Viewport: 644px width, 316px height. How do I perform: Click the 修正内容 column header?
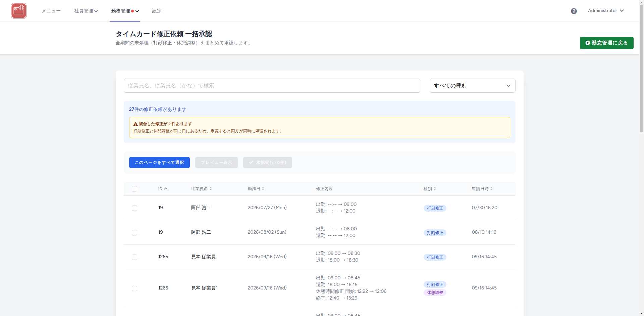324,189
